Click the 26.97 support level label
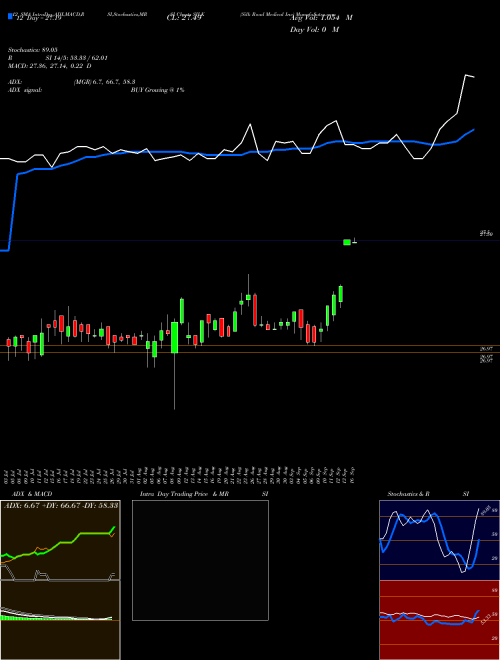Screen dimensions: 500x660 click(486, 349)
